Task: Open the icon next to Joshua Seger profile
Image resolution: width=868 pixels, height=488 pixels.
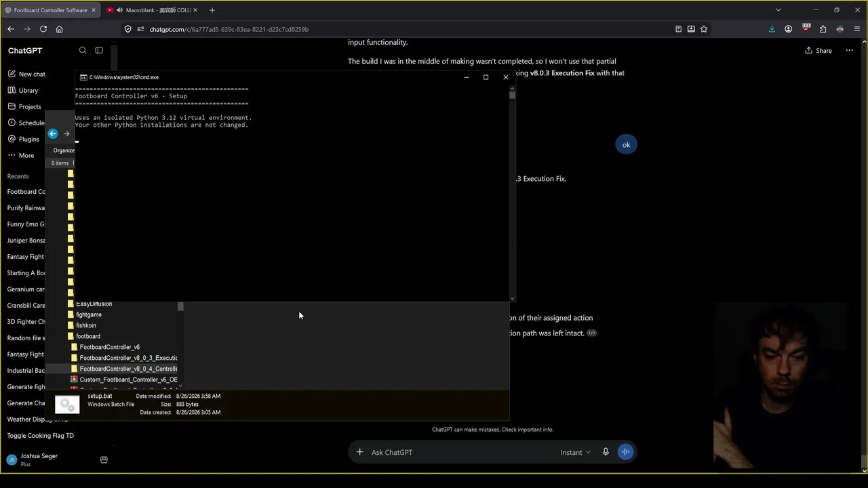Action: click(x=104, y=460)
